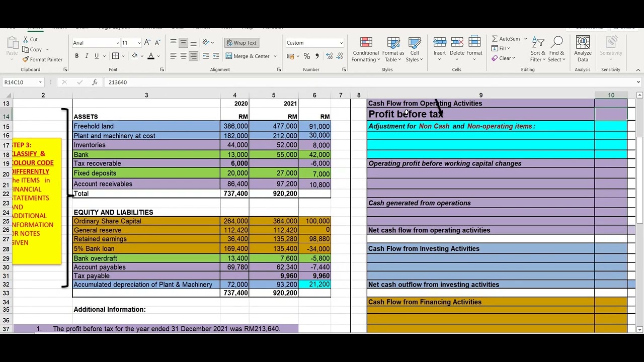Open the Arial font name dropdown
Viewport: 644px width, 362px height.
click(x=118, y=43)
